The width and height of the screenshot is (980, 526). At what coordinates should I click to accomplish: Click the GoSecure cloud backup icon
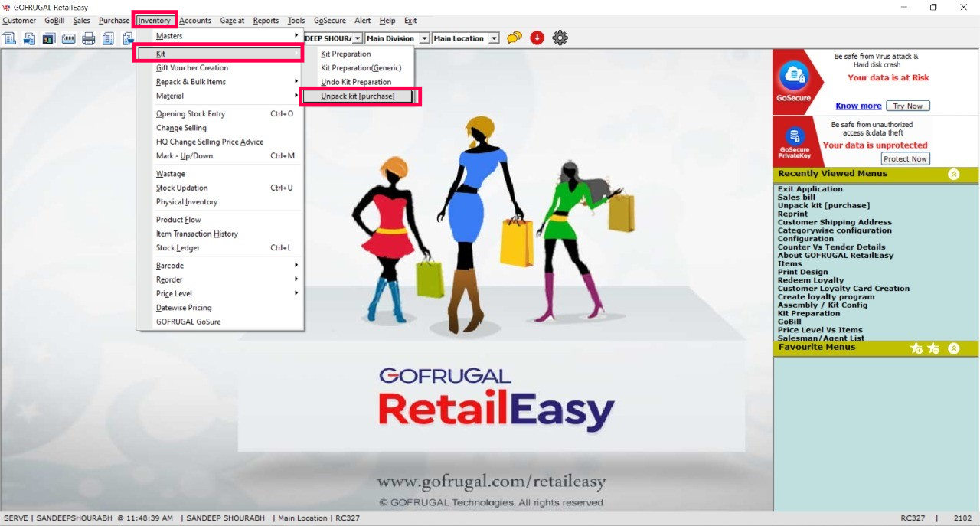(x=794, y=77)
